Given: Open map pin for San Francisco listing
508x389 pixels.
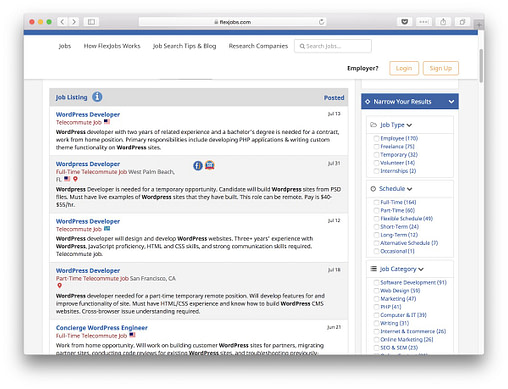Looking at the screenshot, I should 59,286.
